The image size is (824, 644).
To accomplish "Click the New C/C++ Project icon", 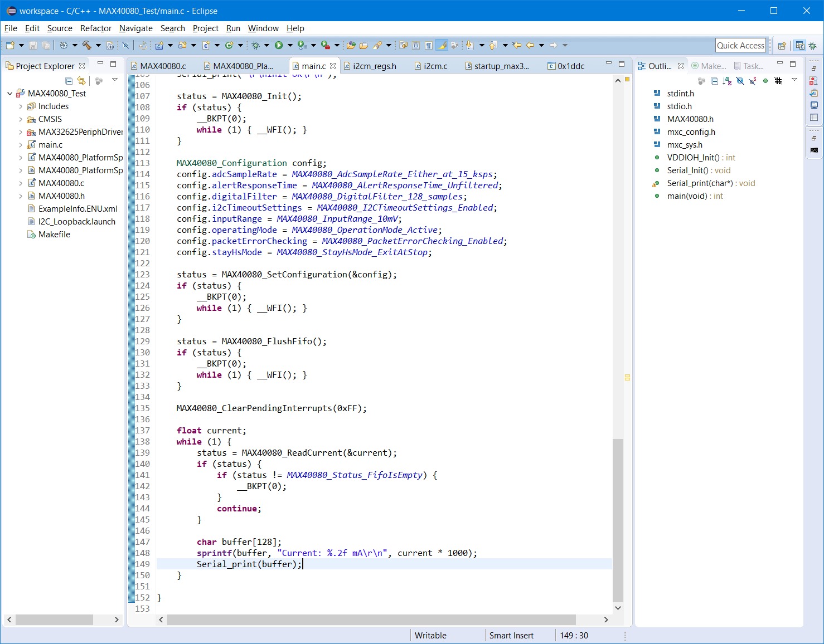I will point(159,45).
